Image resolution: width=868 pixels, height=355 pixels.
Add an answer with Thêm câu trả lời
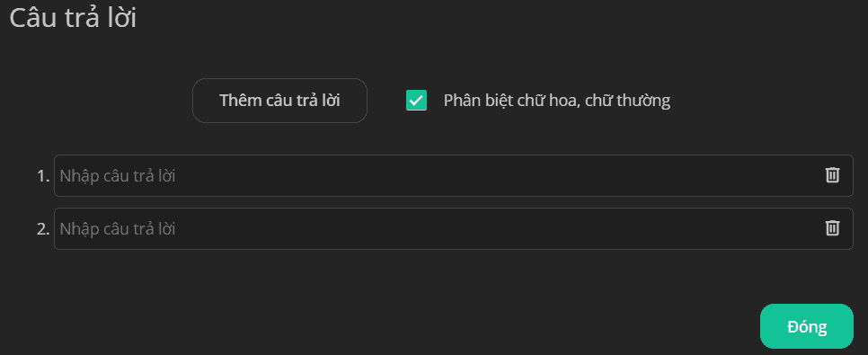point(279,101)
